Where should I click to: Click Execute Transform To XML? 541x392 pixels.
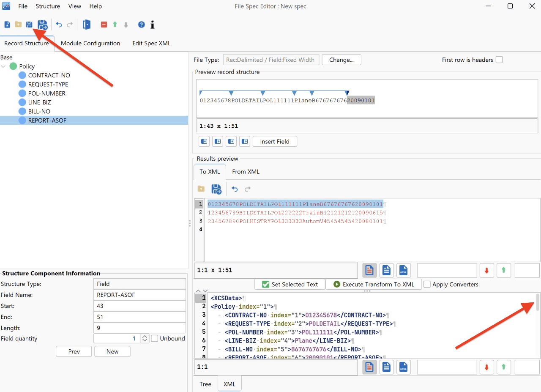point(374,284)
